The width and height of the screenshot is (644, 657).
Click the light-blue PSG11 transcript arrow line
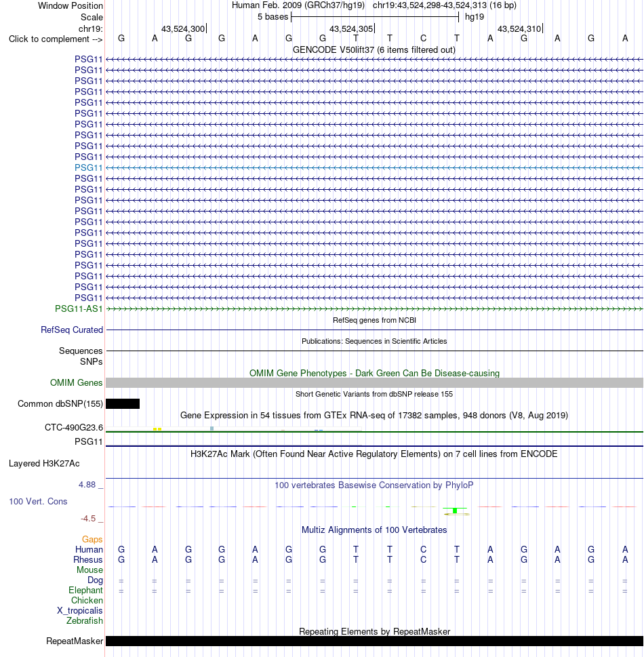[x=374, y=167]
